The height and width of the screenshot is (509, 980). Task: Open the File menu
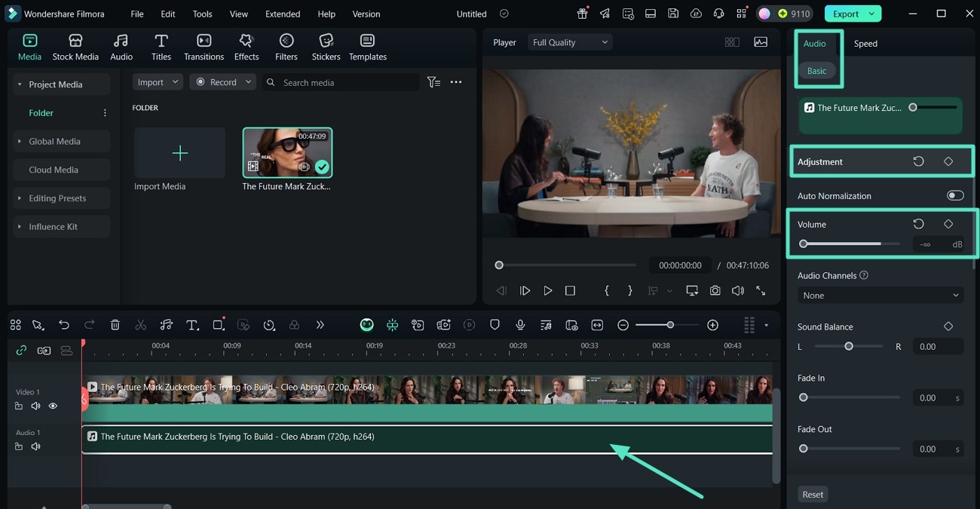[137, 14]
